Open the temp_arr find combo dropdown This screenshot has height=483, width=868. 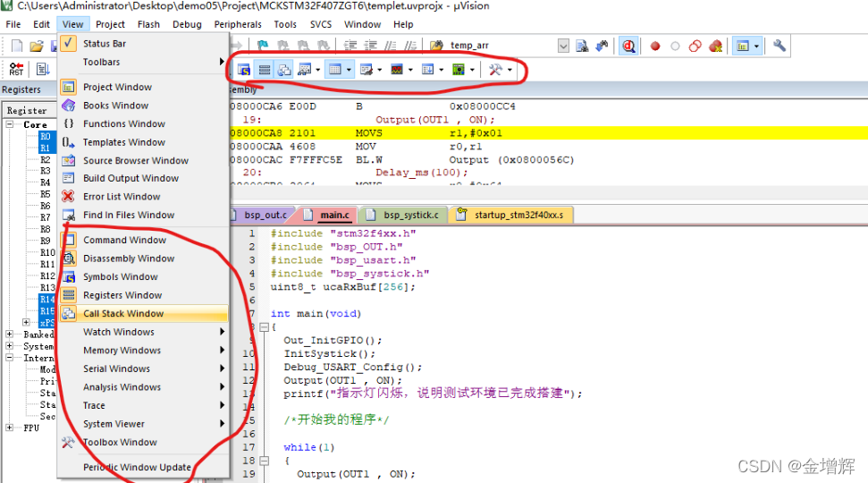point(563,46)
